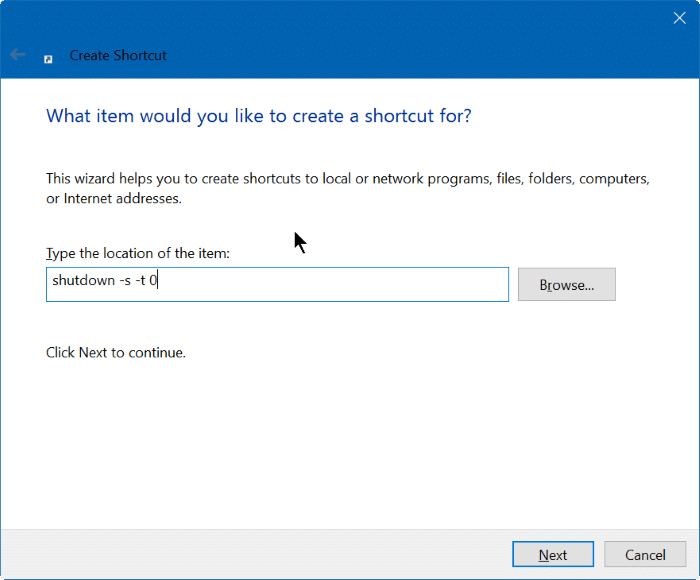Click the 'shutdown -s -t 0' text

(x=104, y=280)
